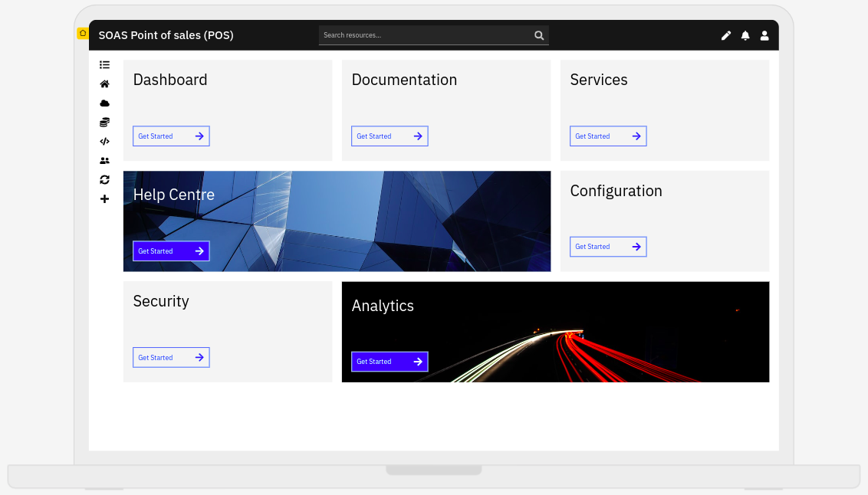Viewport: 868px width, 495px height.
Task: Click the sync refresh icon in sidebar
Action: 104,180
